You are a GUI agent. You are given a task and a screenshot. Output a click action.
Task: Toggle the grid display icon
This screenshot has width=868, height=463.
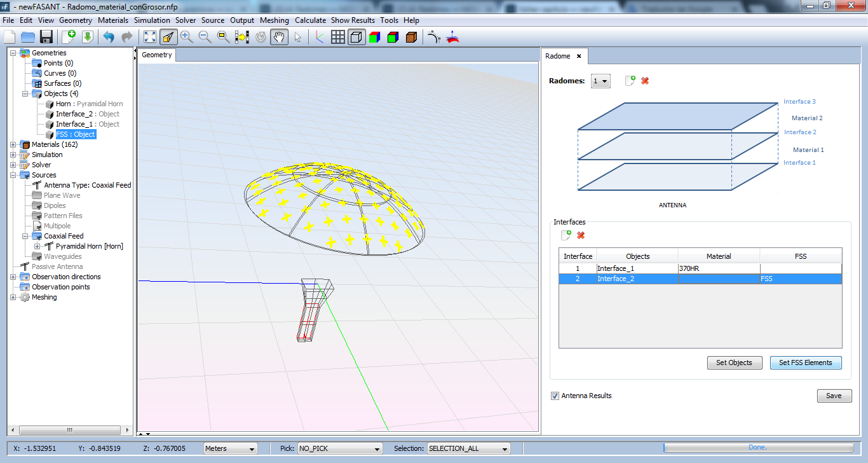[x=338, y=37]
